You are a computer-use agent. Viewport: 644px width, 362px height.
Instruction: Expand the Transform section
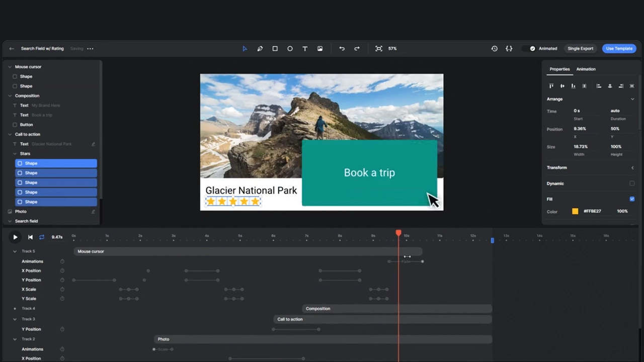[x=632, y=168]
